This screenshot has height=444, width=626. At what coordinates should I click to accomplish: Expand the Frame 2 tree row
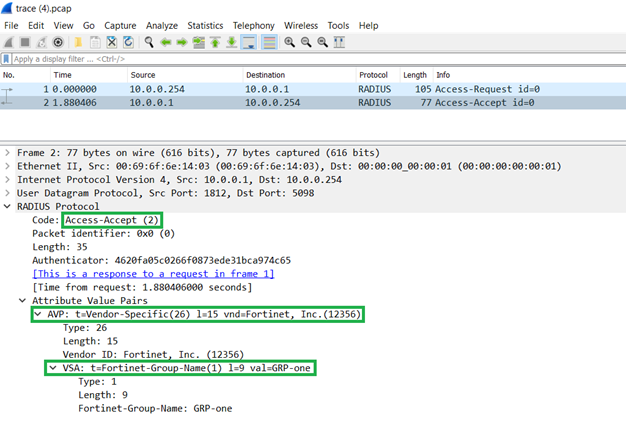point(8,152)
